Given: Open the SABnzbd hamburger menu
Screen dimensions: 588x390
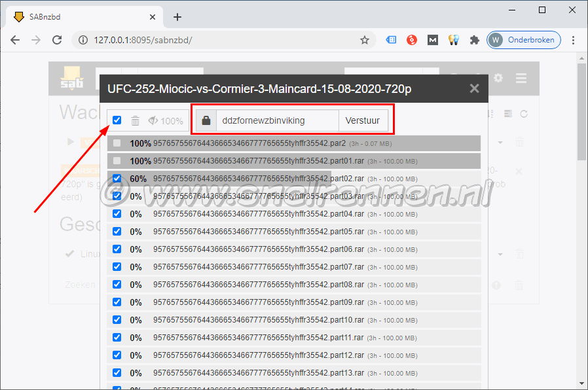Looking at the screenshot, I should [x=521, y=79].
